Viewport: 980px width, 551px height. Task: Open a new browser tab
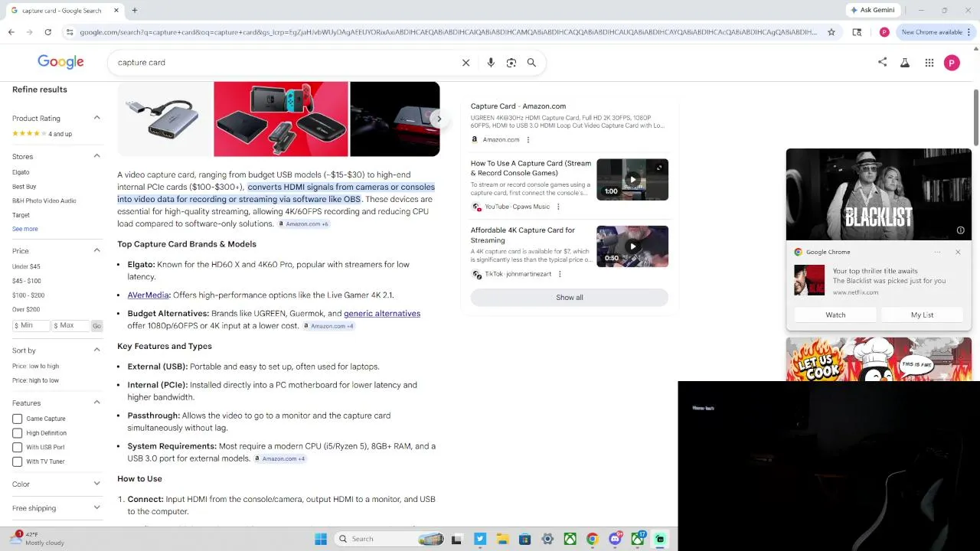click(134, 11)
